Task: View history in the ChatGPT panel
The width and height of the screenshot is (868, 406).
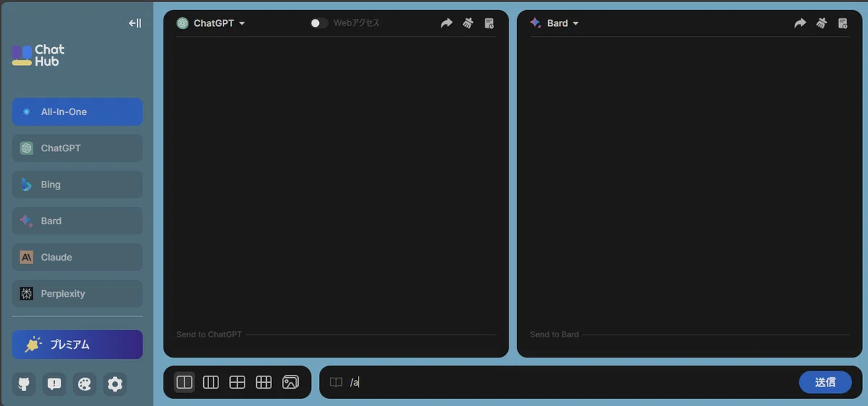Action: (489, 23)
